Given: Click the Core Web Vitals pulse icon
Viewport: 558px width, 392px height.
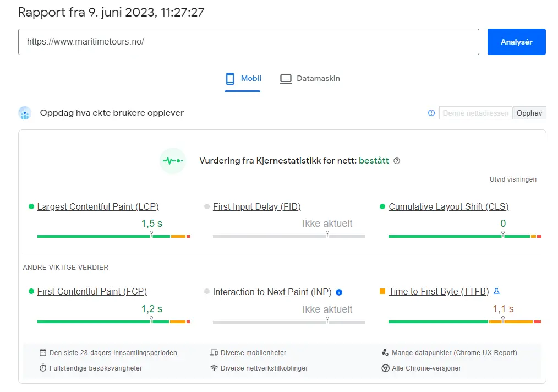Looking at the screenshot, I should pos(173,161).
